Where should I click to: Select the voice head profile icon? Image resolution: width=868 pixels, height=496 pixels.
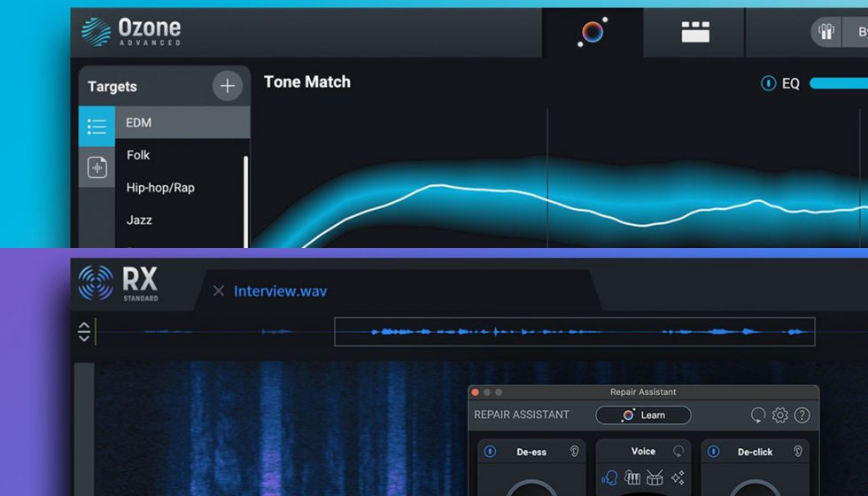pos(609,477)
